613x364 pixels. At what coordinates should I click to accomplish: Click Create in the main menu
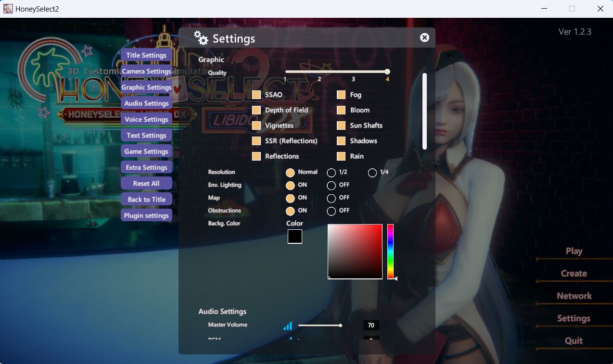[574, 273]
